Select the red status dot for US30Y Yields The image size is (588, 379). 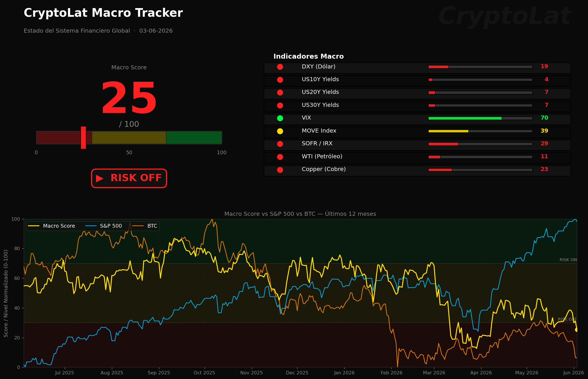(280, 105)
